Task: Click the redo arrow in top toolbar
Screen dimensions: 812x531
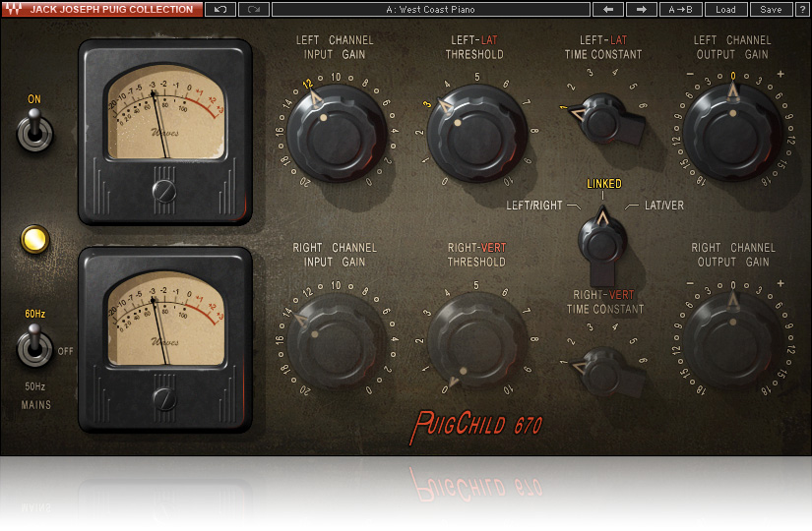Action: (253, 10)
